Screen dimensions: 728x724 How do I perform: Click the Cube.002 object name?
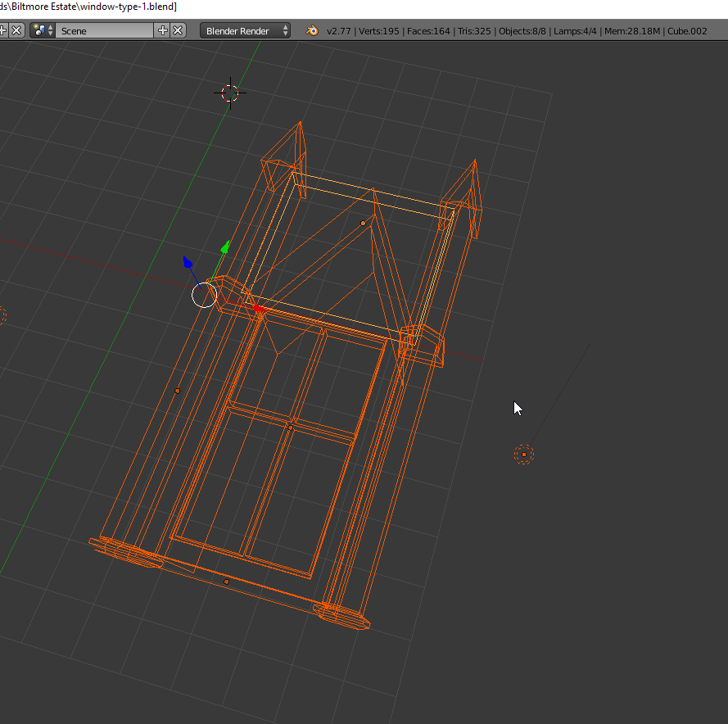[x=687, y=31]
